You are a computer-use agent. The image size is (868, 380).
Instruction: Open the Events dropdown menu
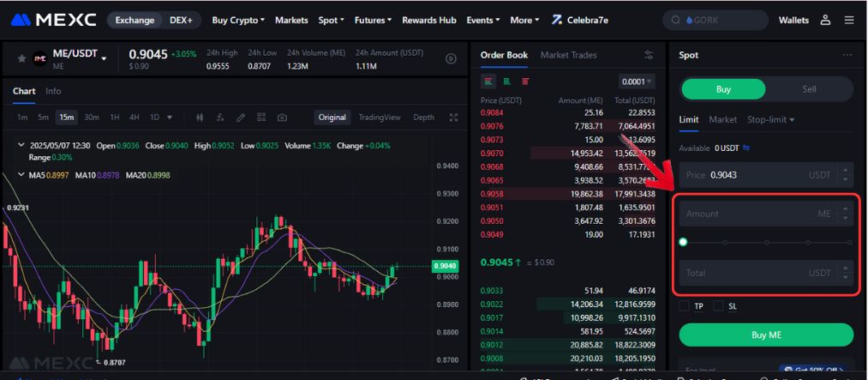coord(482,20)
